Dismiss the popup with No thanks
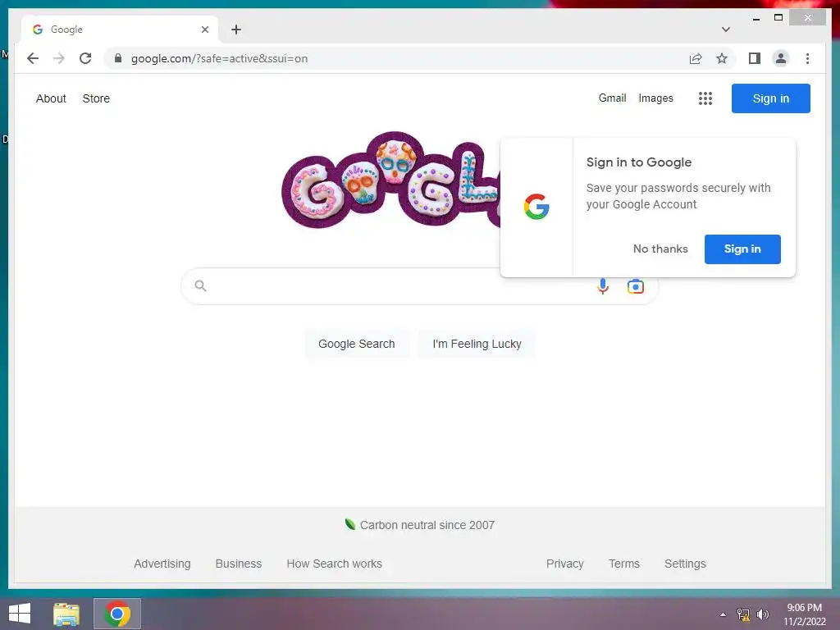The height and width of the screenshot is (630, 840). click(x=660, y=249)
